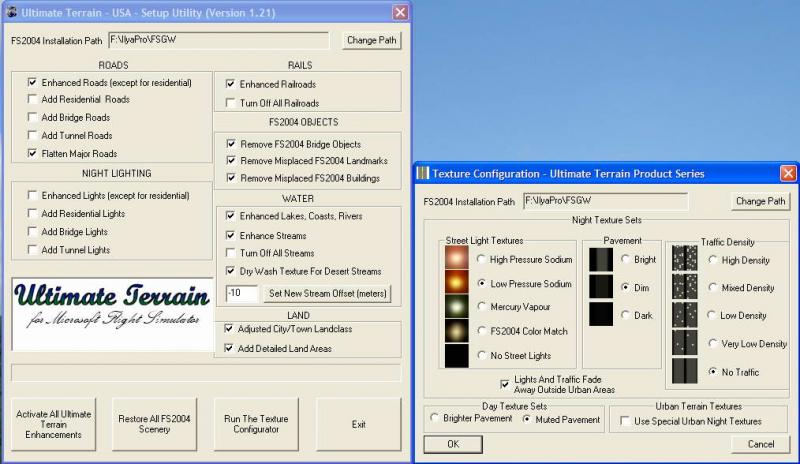Check Turn Off All Streams

[x=231, y=253]
